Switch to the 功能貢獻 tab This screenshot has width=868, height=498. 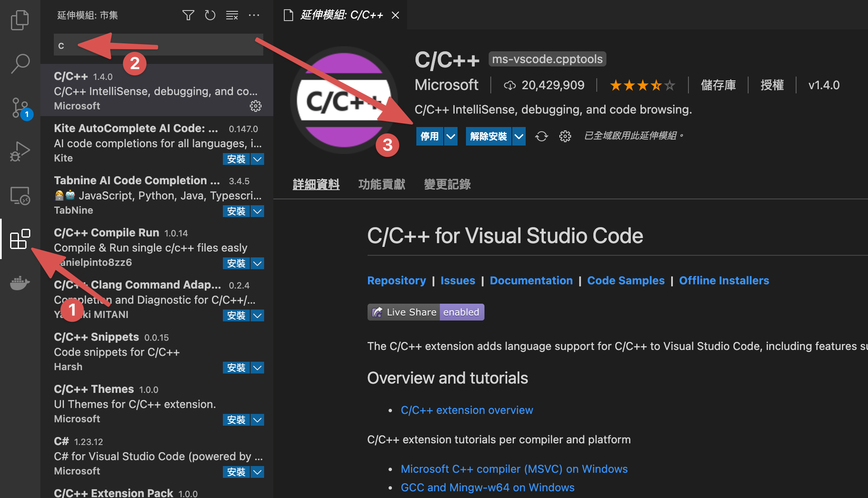tap(381, 184)
